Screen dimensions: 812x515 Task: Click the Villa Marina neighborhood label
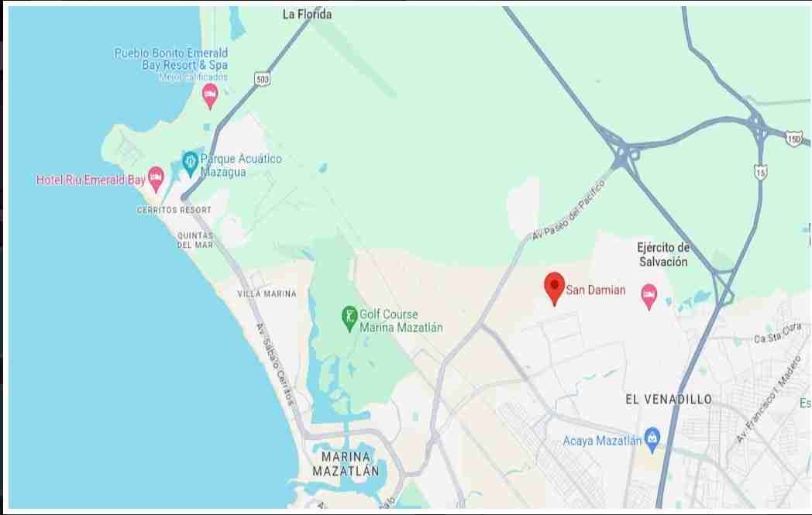click(x=267, y=294)
